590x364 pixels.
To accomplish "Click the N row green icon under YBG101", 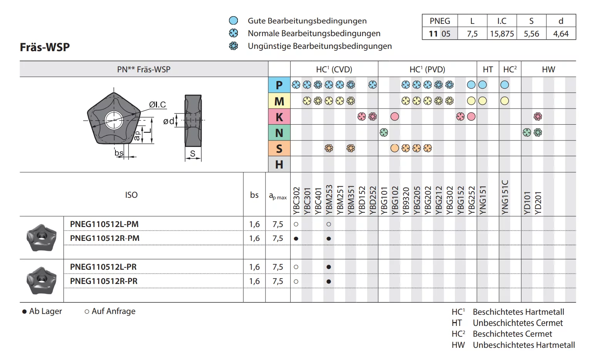I will point(384,132).
